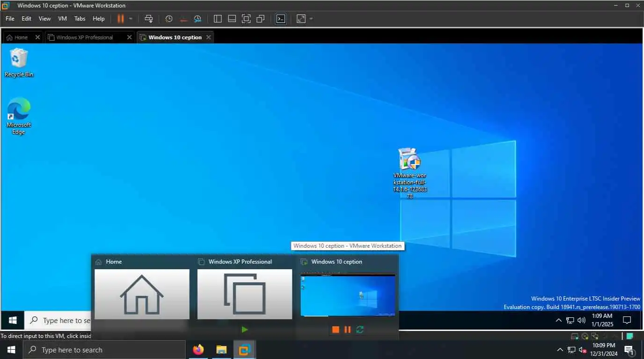Click the network adapter device status icon
644x359 pixels.
click(x=595, y=336)
